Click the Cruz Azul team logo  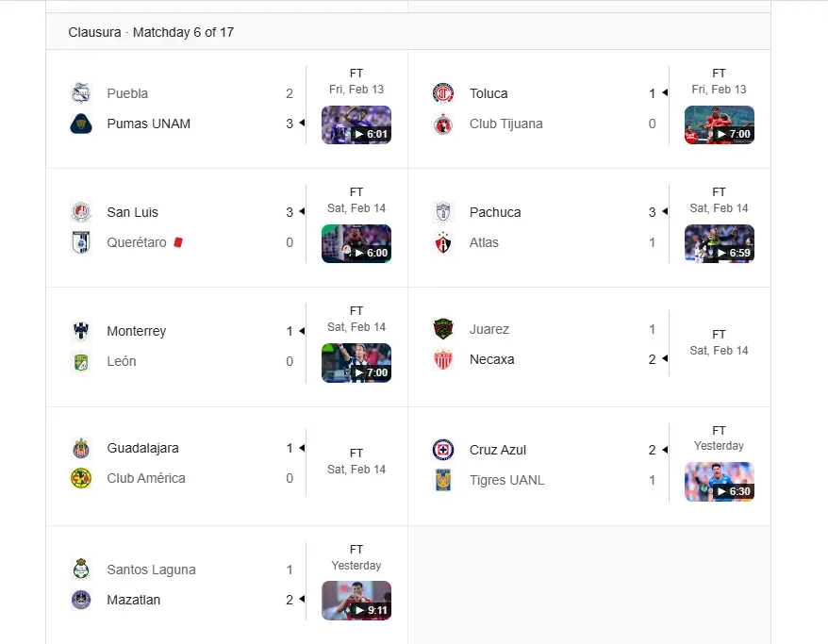[x=443, y=450]
